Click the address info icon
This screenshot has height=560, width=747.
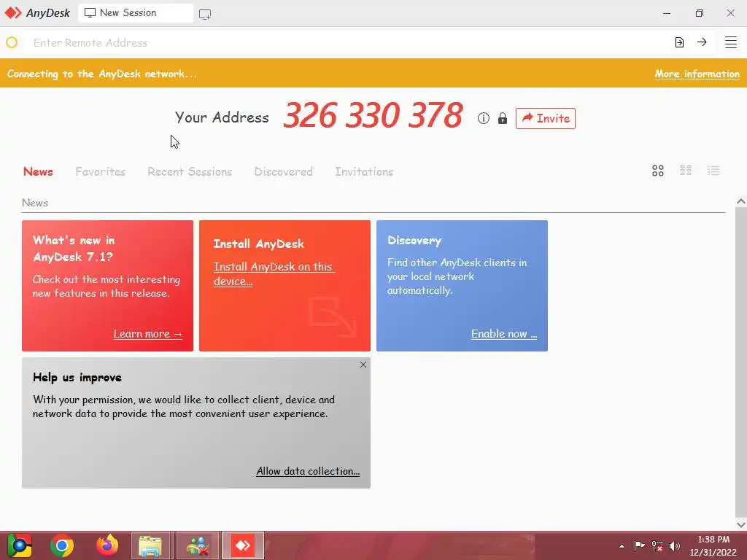click(484, 118)
